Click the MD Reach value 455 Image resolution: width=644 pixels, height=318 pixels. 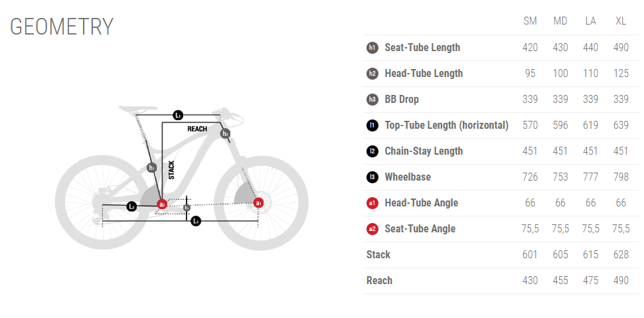[x=560, y=281]
